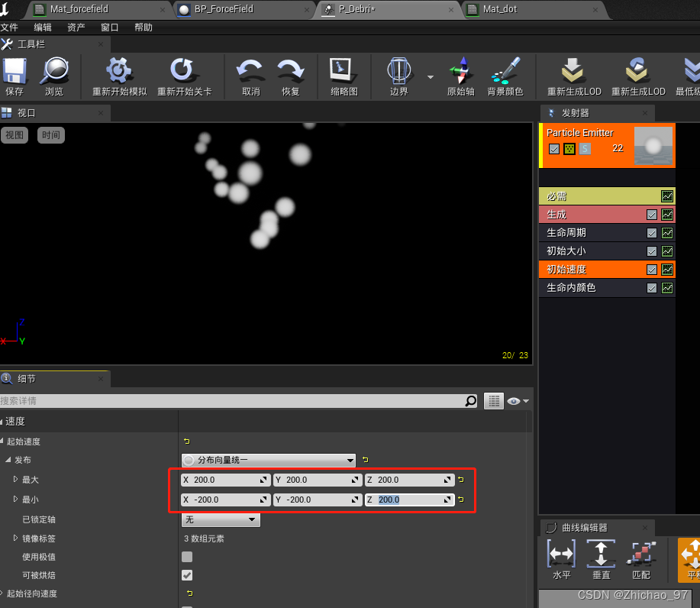Expand the 最大 property row
Image resolution: width=700 pixels, height=608 pixels.
(15, 480)
